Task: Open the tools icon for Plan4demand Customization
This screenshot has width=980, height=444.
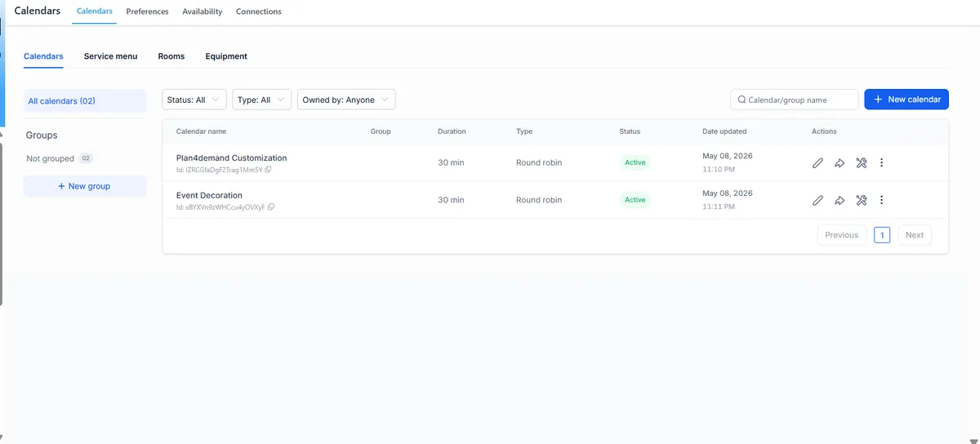Action: pos(861,162)
